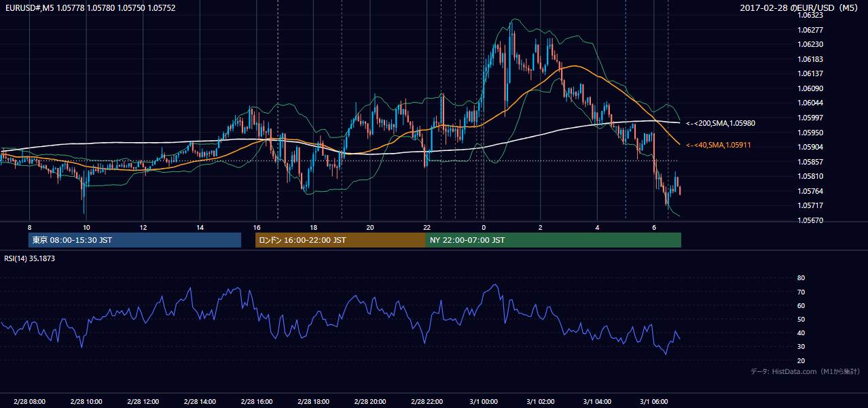Click bottom time label 3/1 02:00
The image size is (868, 408).
point(541,401)
